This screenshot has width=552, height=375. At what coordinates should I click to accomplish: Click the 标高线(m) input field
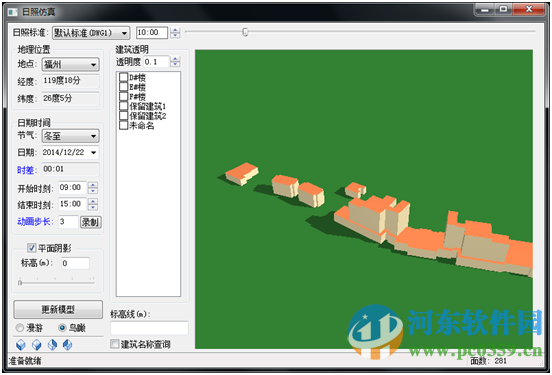pos(149,328)
